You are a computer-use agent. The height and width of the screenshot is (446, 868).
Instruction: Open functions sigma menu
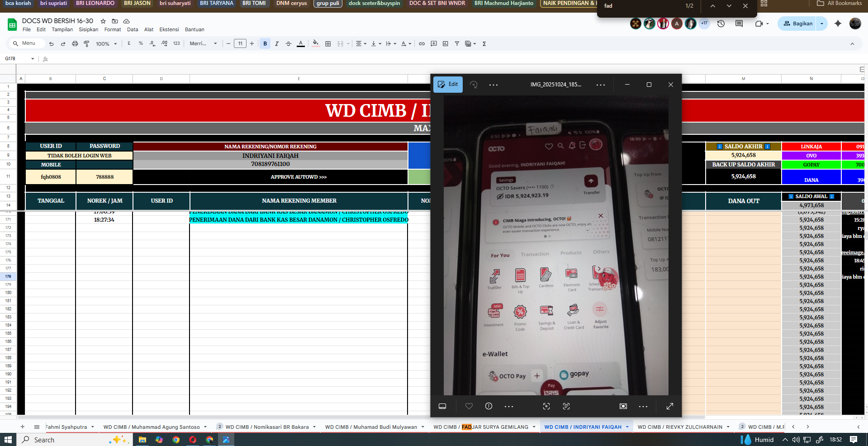point(484,44)
